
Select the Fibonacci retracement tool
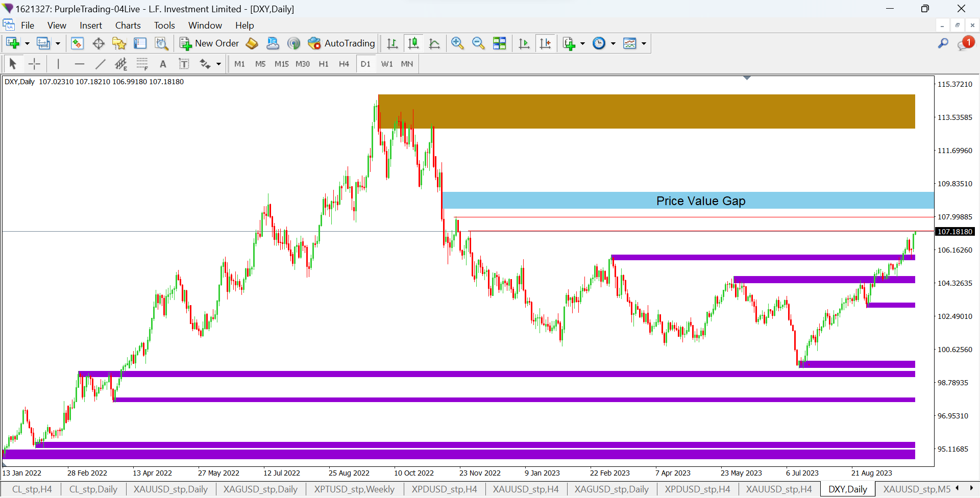[x=142, y=64]
